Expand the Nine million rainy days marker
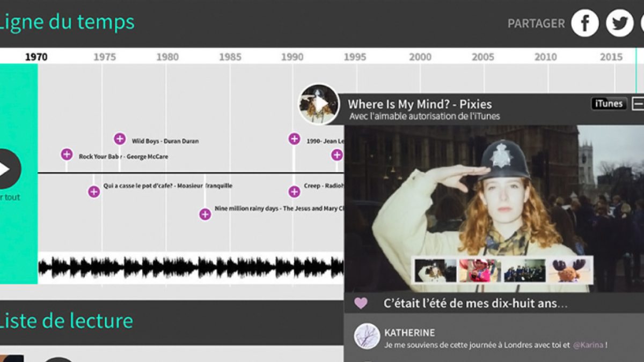The image size is (644, 362). [x=205, y=215]
